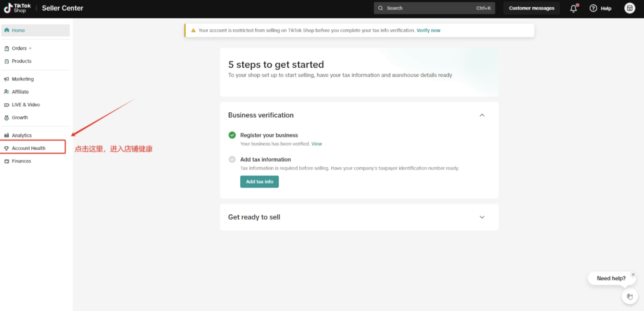Click the Marketing megaphone icon

click(x=7, y=79)
